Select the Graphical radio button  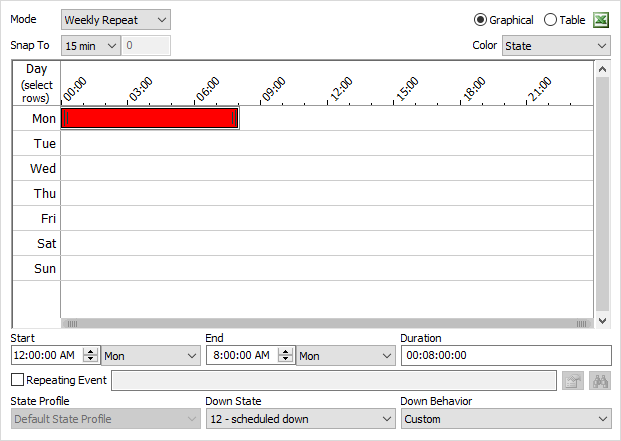pyautogui.click(x=480, y=20)
